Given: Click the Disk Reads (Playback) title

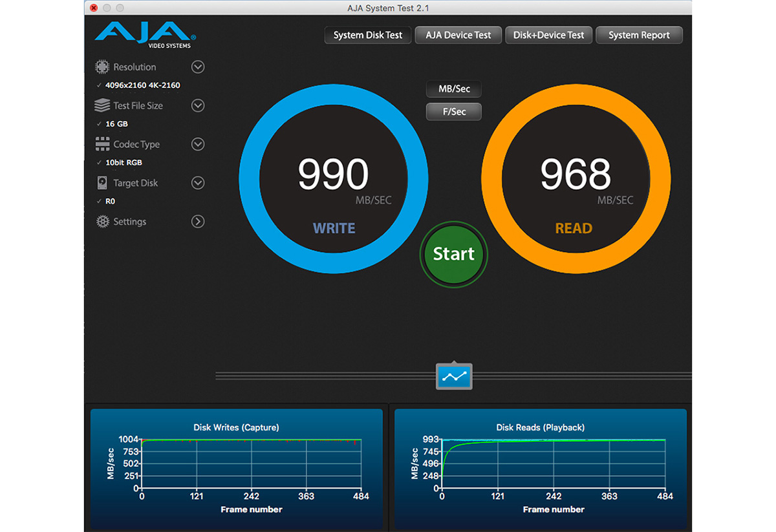Looking at the screenshot, I should 541,427.
